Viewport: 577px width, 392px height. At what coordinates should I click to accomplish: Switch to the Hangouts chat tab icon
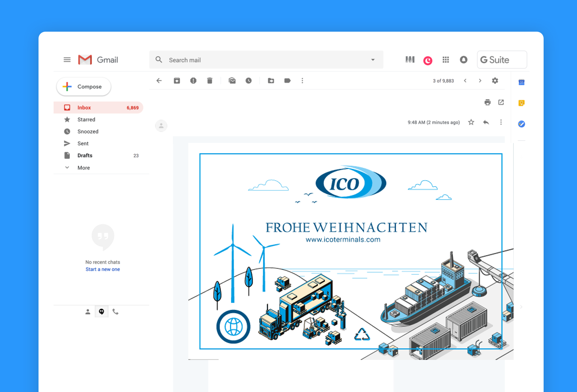point(101,312)
